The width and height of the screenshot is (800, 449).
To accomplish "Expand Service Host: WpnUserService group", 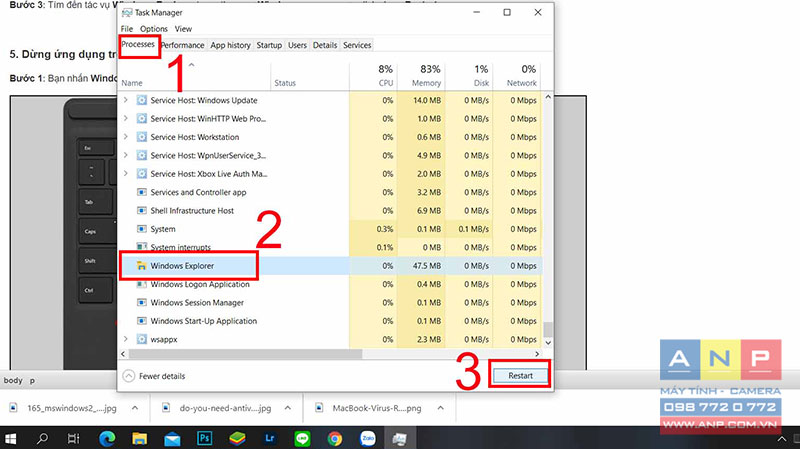I will coord(126,155).
